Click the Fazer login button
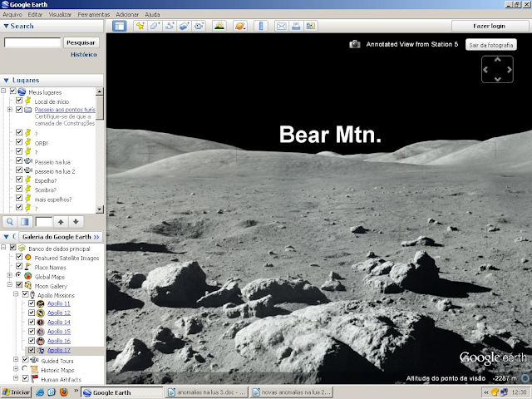 [x=489, y=26]
